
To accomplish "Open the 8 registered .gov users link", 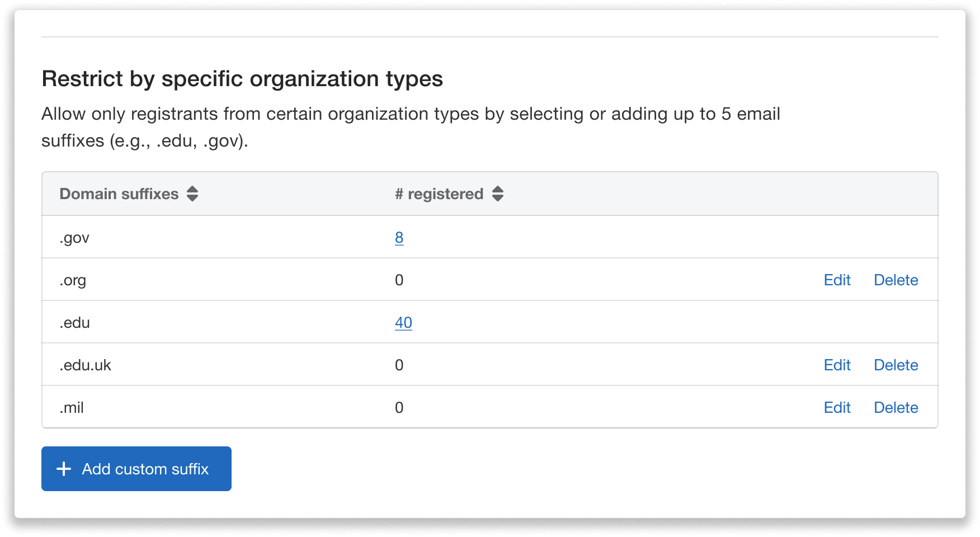I will 399,237.
